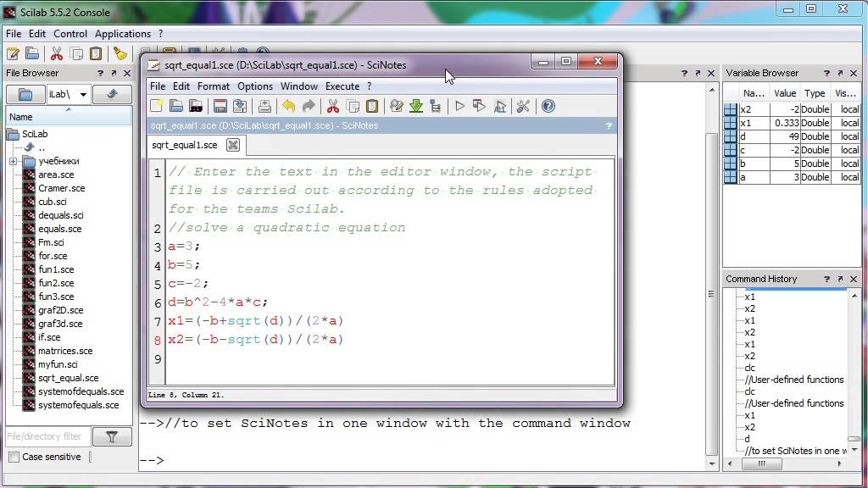Open code navigator icon in SciNotes
Screen dimensions: 868x488
tap(435, 106)
